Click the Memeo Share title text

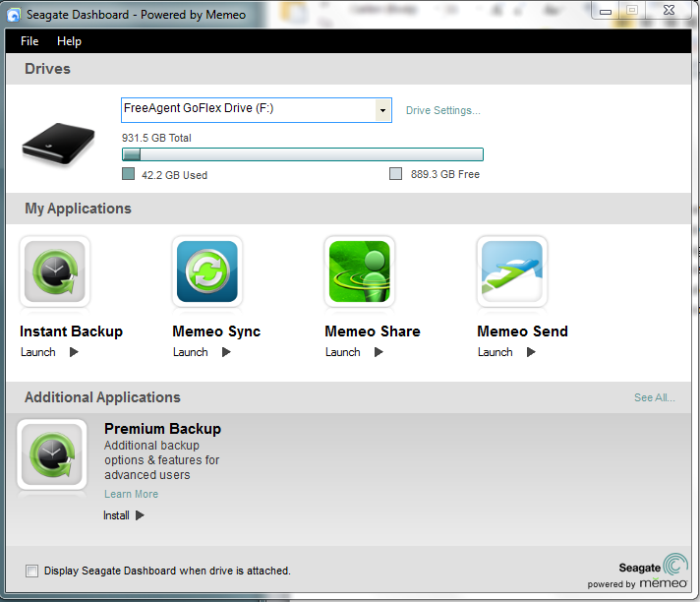point(373,331)
